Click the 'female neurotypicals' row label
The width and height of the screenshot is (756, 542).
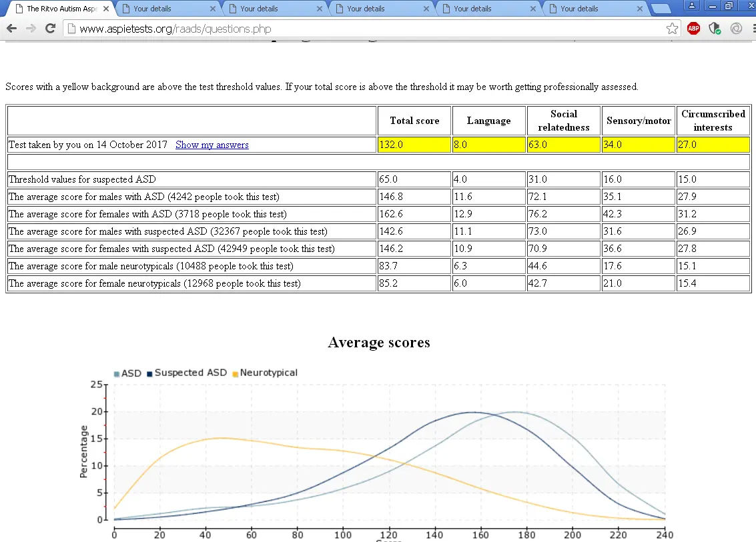[155, 283]
